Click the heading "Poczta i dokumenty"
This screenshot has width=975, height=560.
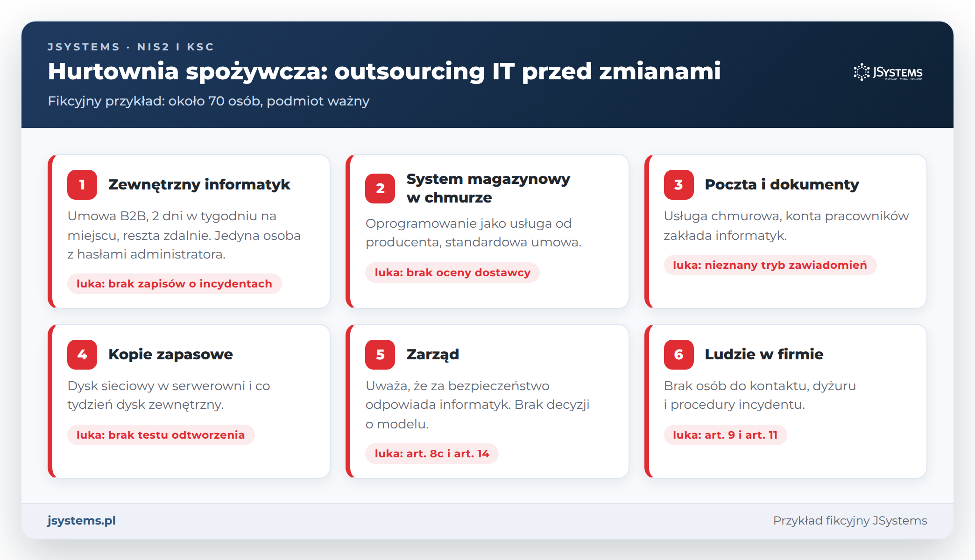pyautogui.click(x=782, y=185)
